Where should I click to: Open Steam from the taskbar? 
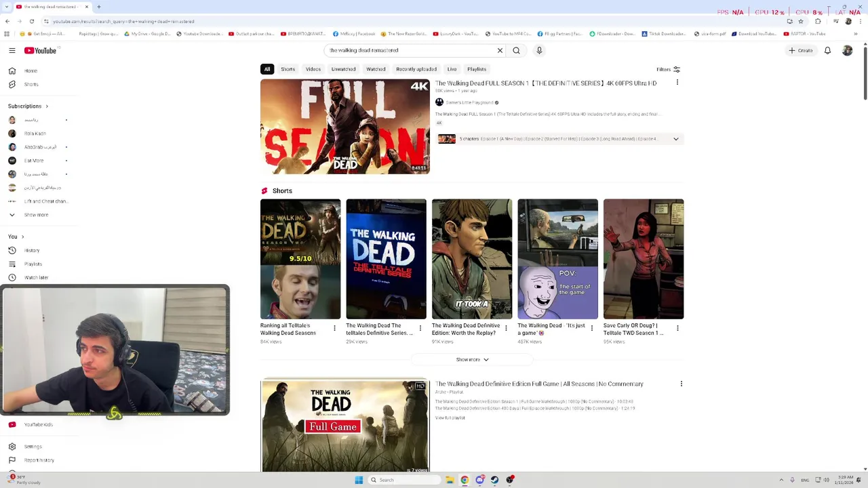click(494, 480)
